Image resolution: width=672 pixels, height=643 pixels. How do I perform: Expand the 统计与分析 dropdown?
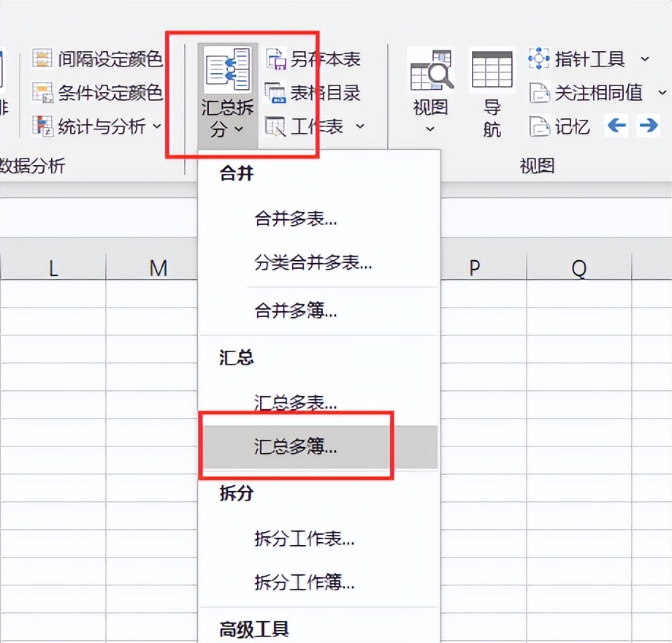click(x=157, y=126)
